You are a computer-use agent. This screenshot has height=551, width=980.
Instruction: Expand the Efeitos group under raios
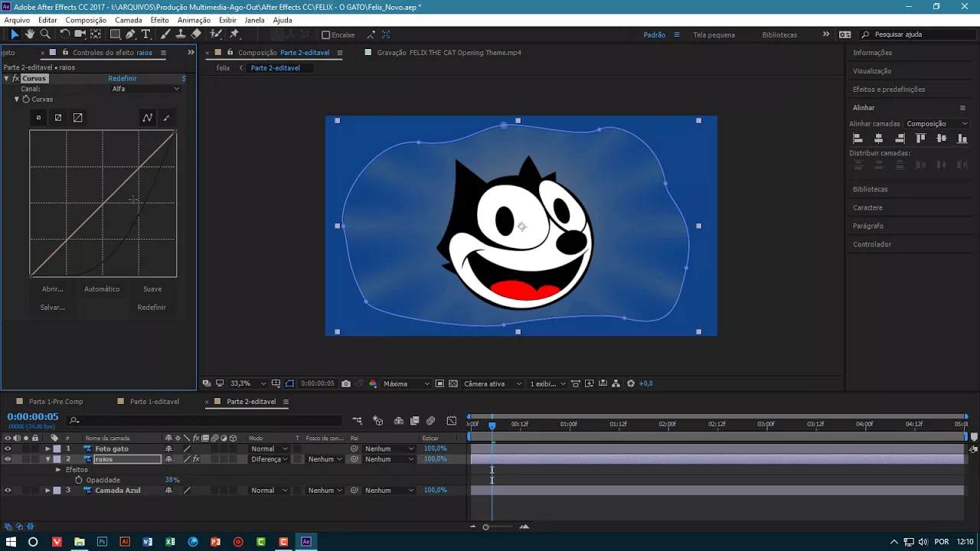tap(58, 469)
